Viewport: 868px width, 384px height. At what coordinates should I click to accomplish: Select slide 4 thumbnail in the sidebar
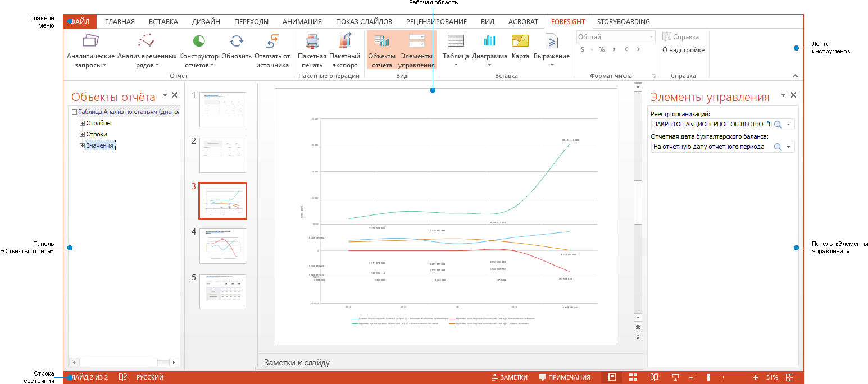point(222,246)
